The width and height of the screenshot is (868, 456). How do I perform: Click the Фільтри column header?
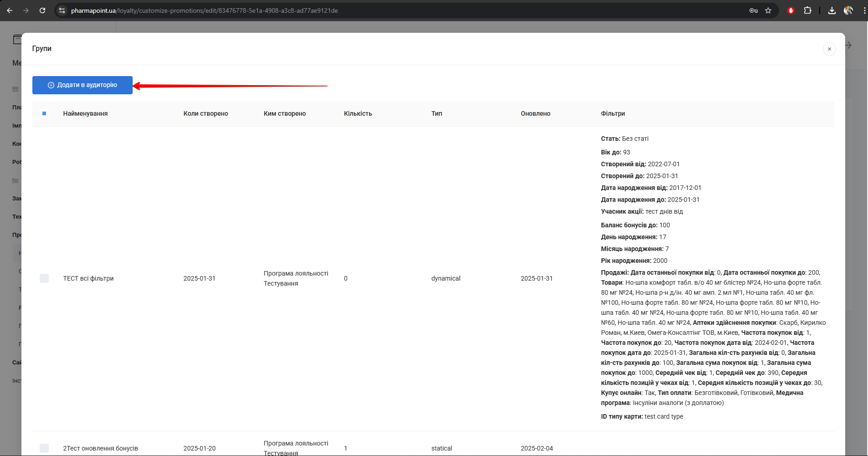click(x=613, y=113)
